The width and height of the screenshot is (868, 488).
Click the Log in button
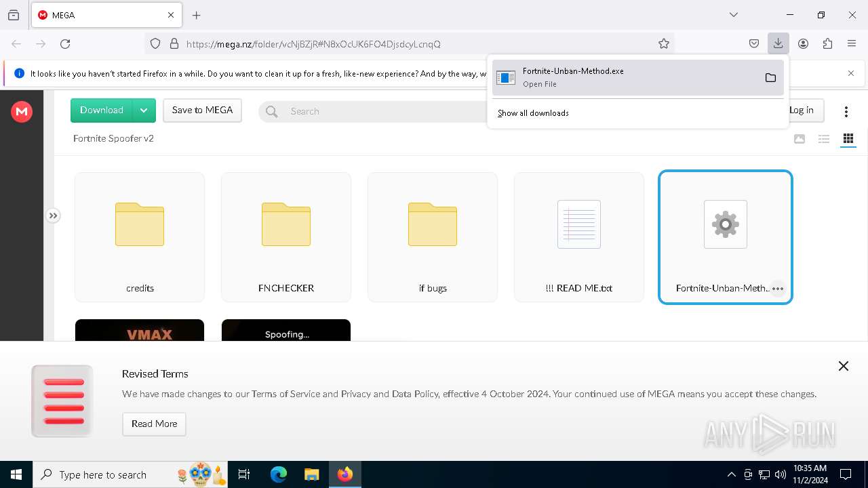[x=802, y=110]
